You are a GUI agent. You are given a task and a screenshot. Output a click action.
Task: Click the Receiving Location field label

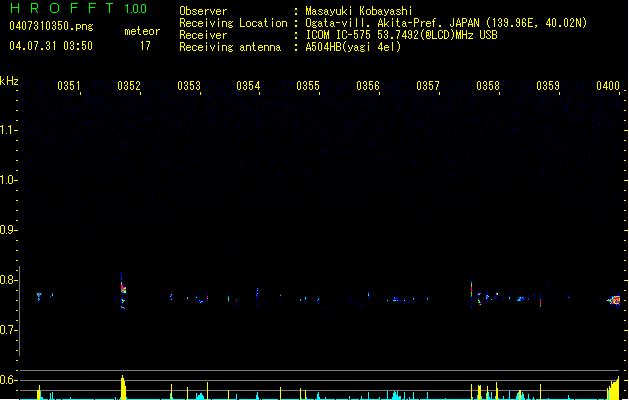(233, 23)
